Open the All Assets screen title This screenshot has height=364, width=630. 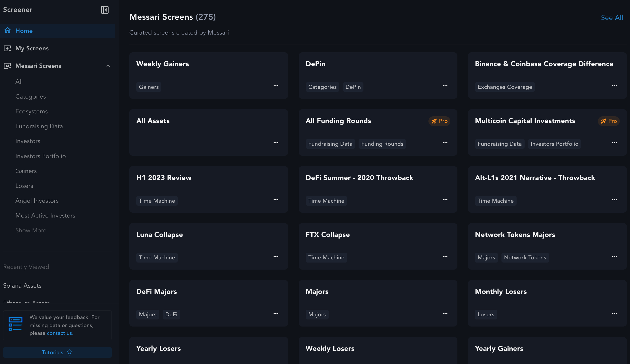[x=153, y=121]
